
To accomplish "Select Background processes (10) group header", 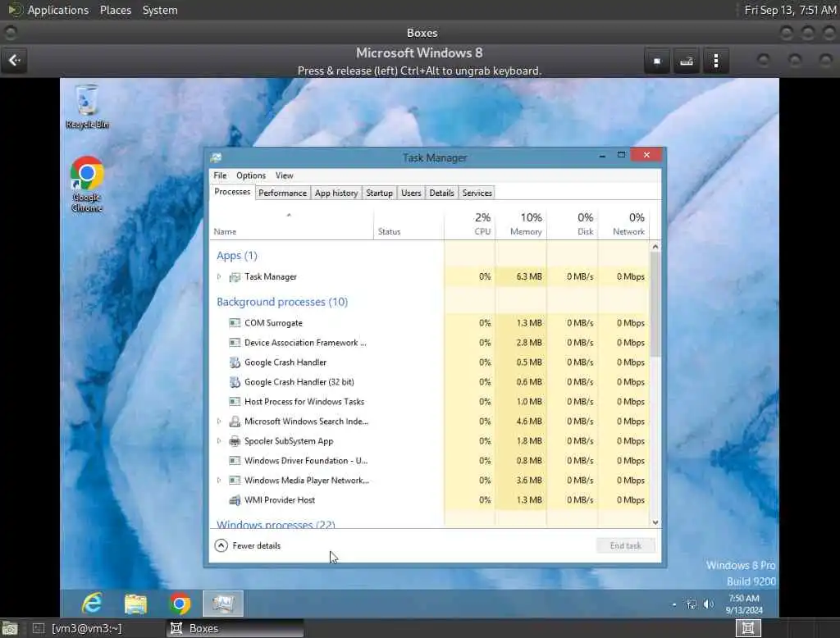I will click(282, 302).
